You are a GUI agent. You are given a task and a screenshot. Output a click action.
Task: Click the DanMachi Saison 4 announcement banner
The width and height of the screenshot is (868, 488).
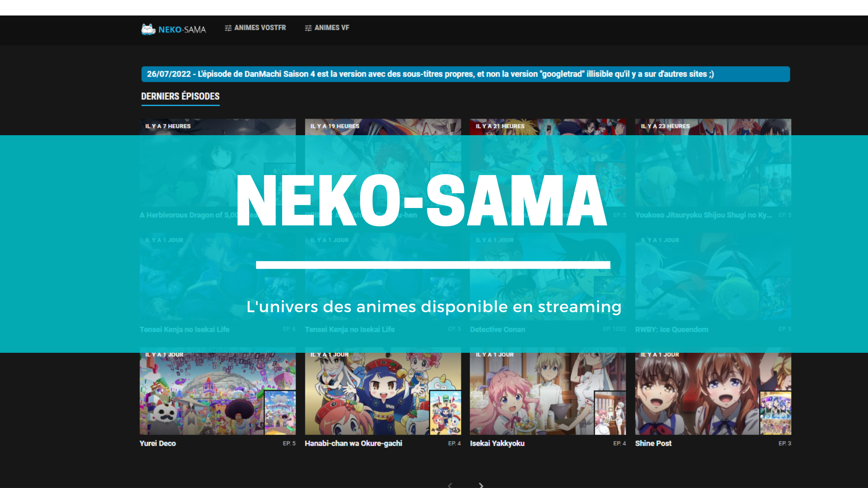[465, 74]
